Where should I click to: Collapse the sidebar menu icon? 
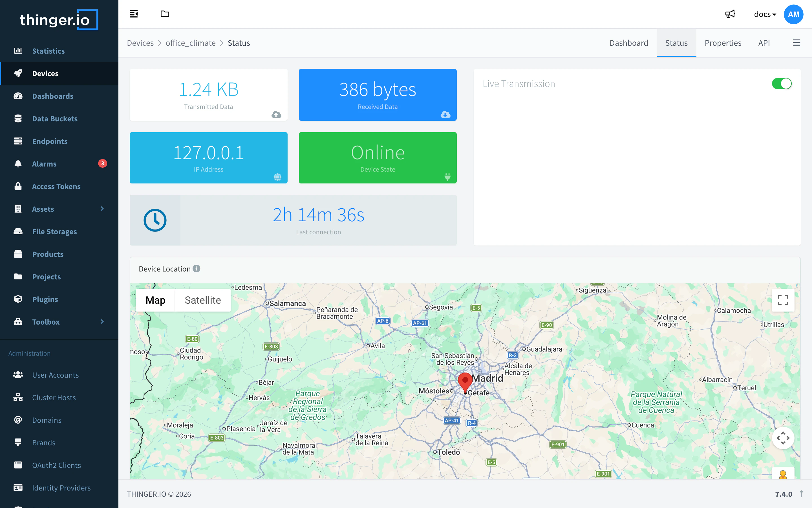[x=134, y=14]
